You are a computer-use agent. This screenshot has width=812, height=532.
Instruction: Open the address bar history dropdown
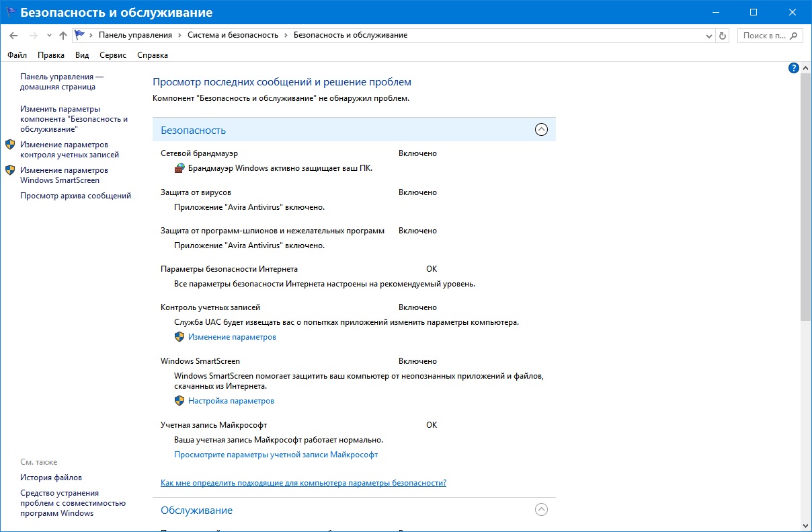coord(709,35)
